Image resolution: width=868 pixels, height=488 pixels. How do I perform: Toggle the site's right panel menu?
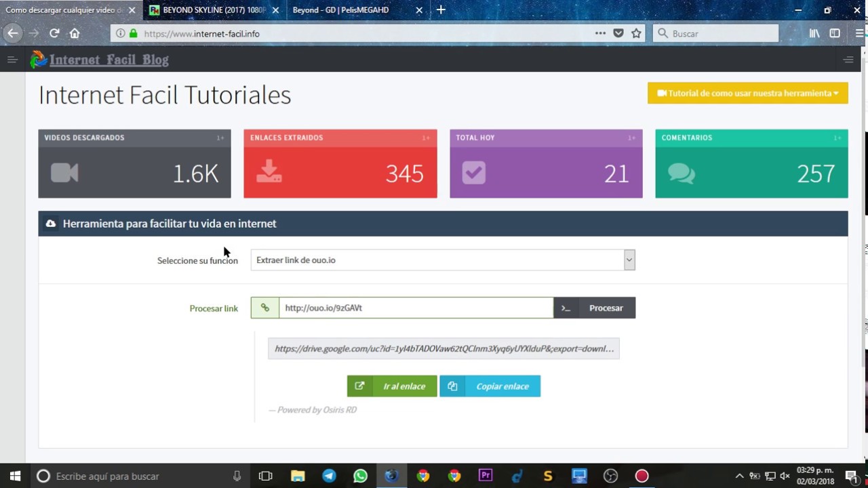click(848, 60)
